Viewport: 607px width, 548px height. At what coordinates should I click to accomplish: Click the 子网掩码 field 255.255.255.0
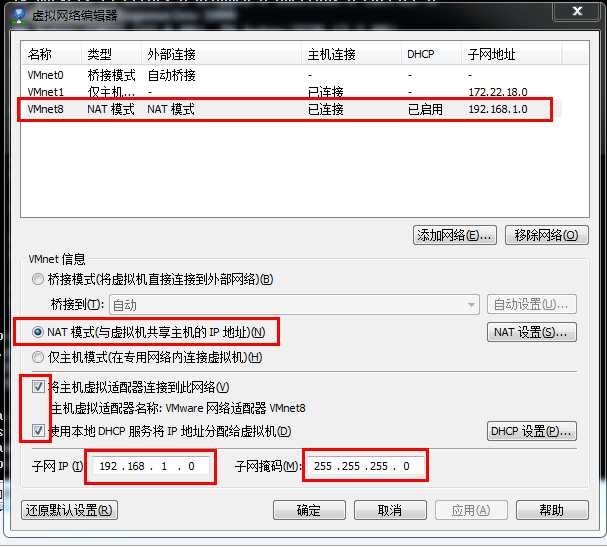pos(365,466)
